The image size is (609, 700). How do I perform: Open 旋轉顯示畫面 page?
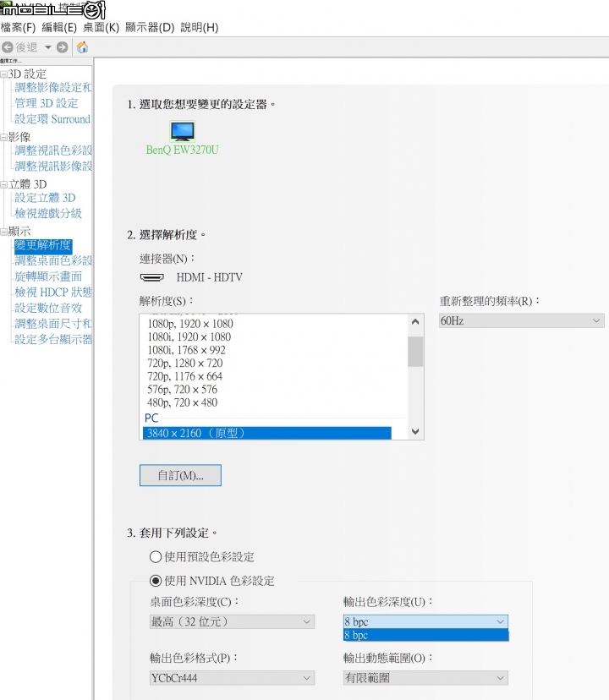[x=48, y=276]
